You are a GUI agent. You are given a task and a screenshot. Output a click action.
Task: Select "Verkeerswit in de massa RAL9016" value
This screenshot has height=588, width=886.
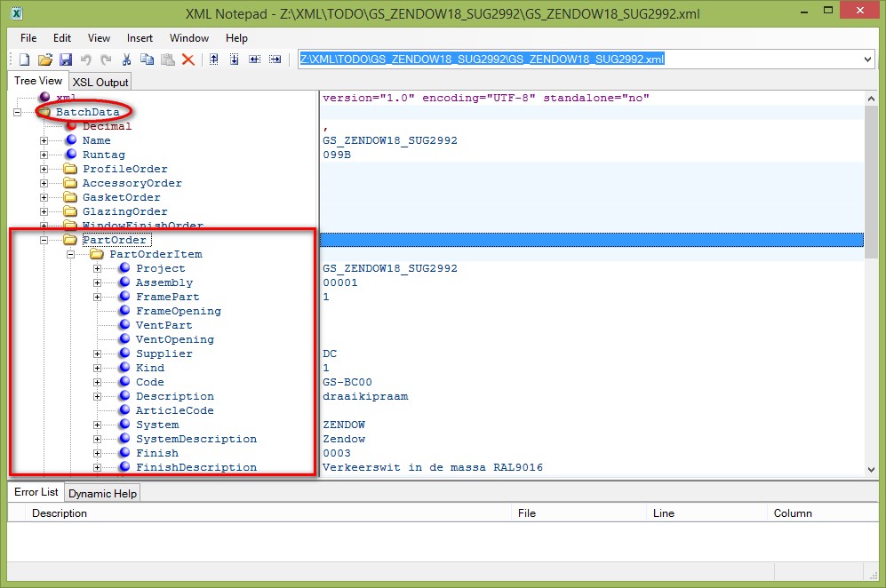tap(433, 468)
